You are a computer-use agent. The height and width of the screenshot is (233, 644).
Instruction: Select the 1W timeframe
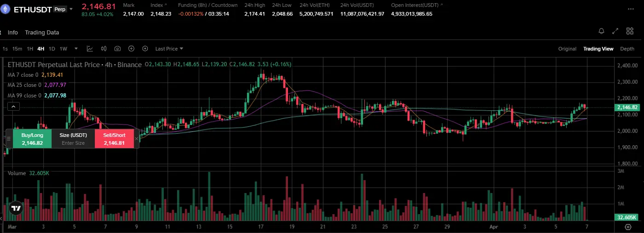(63, 49)
